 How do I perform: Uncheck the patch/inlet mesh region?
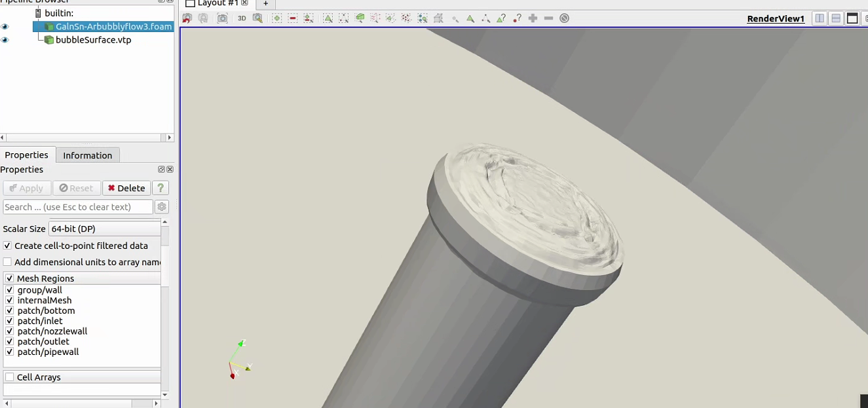click(9, 321)
